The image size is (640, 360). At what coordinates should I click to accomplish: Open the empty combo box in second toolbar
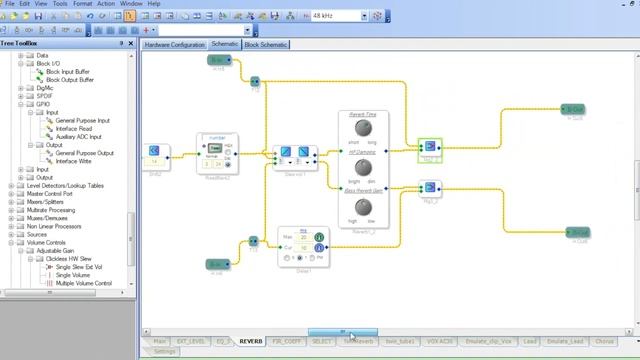coord(247,31)
